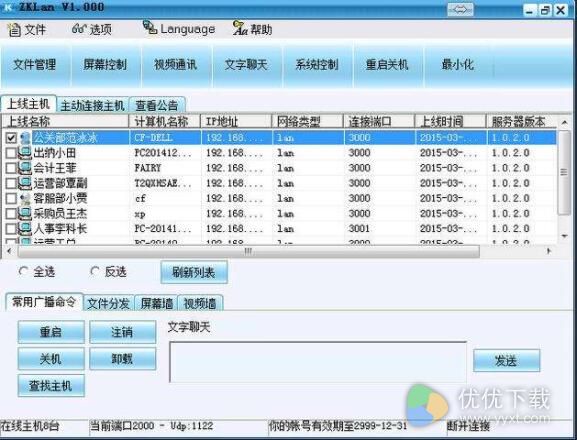Open the 帮助 help icon menu
This screenshot has width=577, height=440.
tap(240, 28)
